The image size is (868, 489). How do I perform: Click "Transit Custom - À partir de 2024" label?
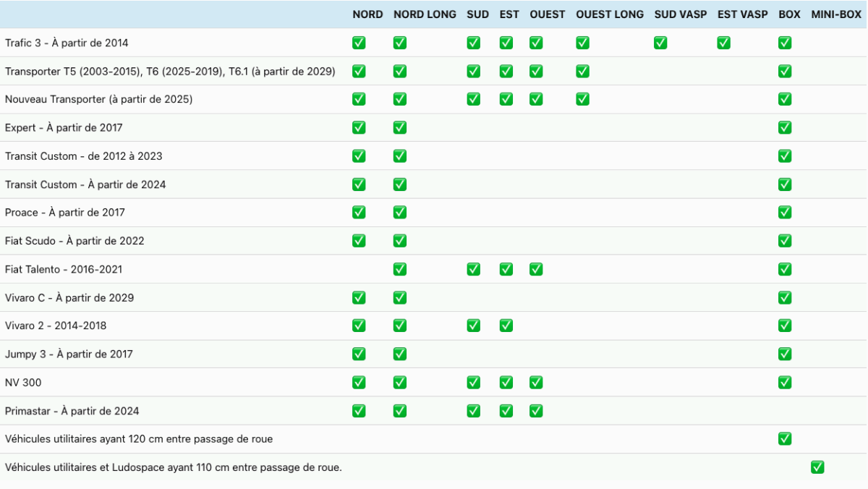point(85,184)
